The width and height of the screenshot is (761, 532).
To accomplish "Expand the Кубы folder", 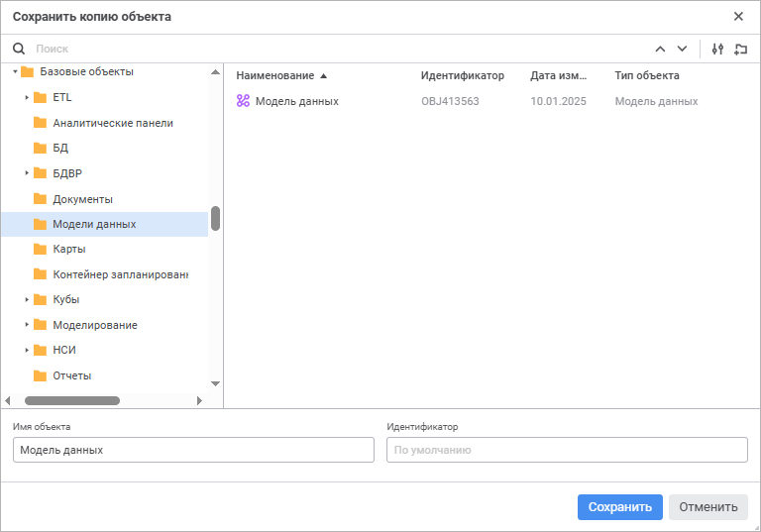I will [28, 299].
